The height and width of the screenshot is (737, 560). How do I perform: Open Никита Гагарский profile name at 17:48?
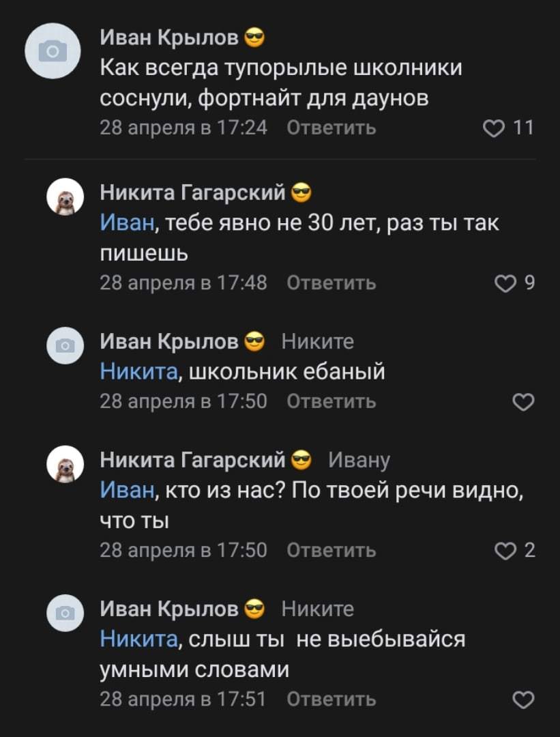(193, 193)
